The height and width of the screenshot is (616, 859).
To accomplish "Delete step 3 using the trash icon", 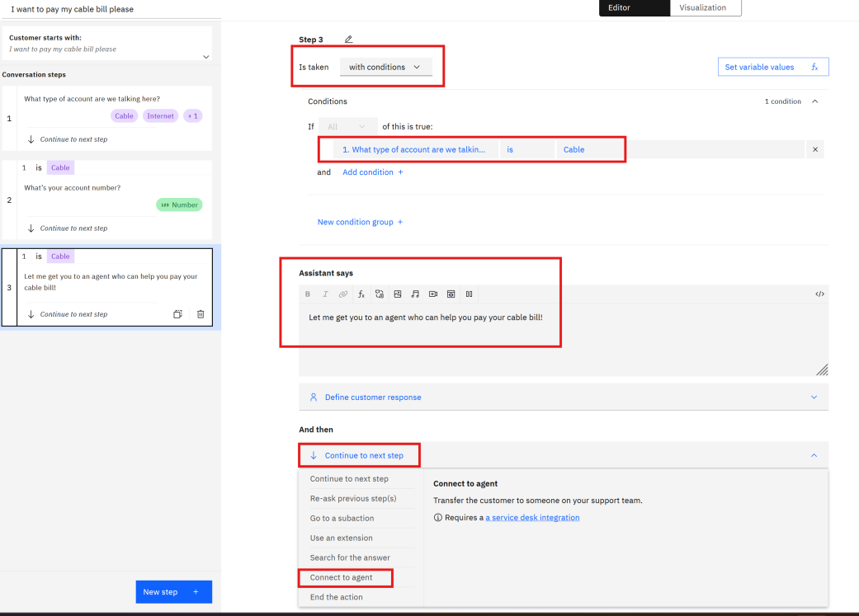I will [201, 314].
